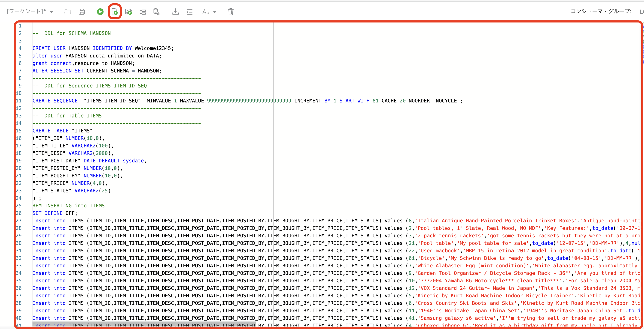Click the Format/indent code icon
Viewport: 644px width, 329px height.
pyautogui.click(x=190, y=11)
